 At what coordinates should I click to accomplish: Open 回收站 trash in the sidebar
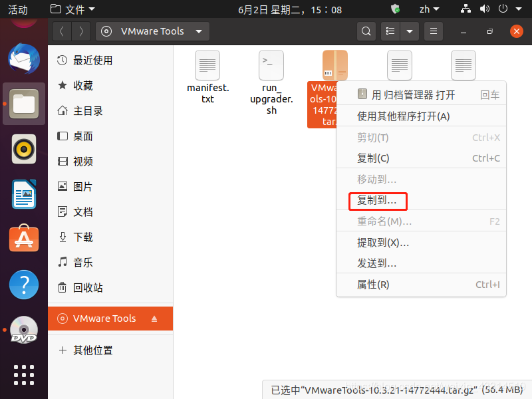[x=110, y=288]
